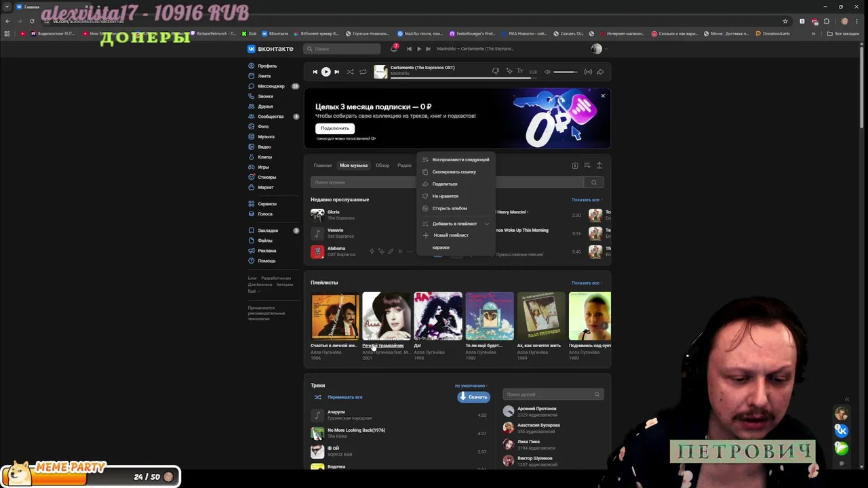Select Не нравится in context menu

point(456,197)
